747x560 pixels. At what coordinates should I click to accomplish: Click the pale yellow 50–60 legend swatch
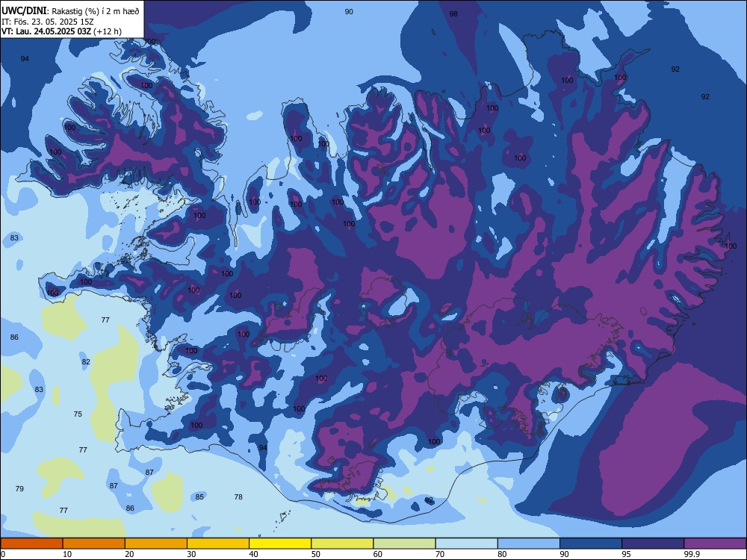343,544
